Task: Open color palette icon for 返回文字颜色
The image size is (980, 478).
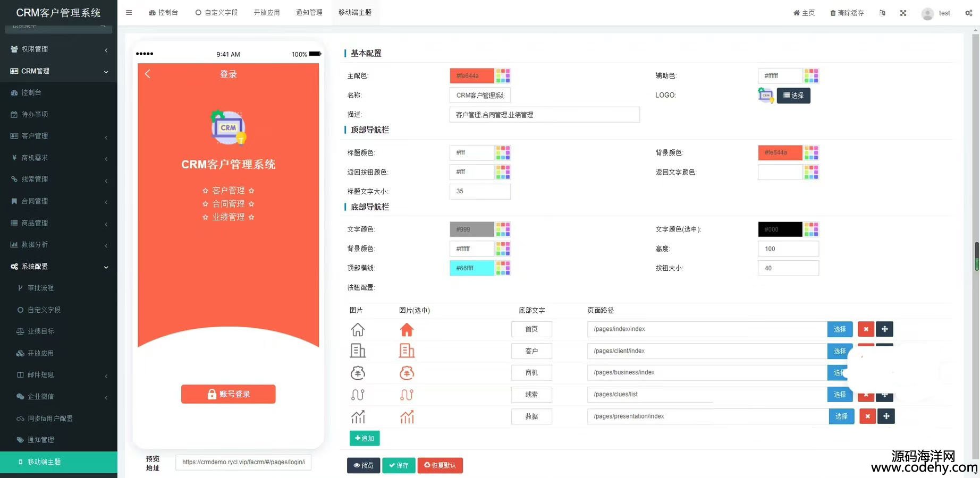Action: 811,172
